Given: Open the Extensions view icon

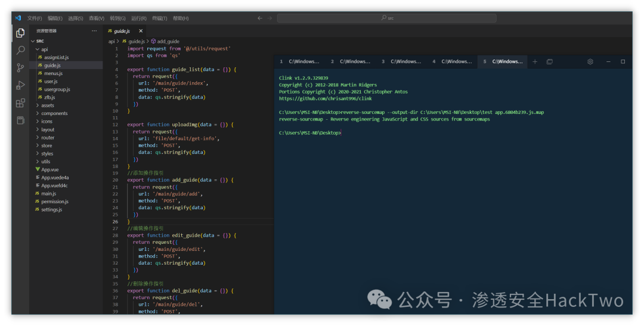Looking at the screenshot, I should click(x=20, y=103).
